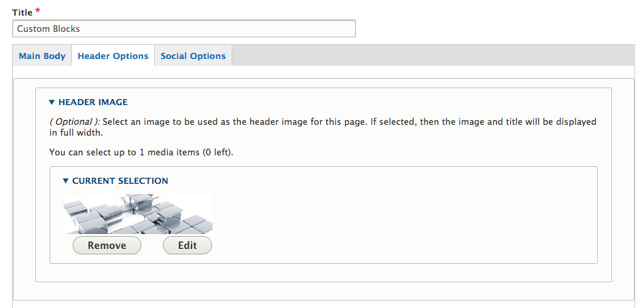Click the selected header image thumbnail

pyautogui.click(x=138, y=214)
